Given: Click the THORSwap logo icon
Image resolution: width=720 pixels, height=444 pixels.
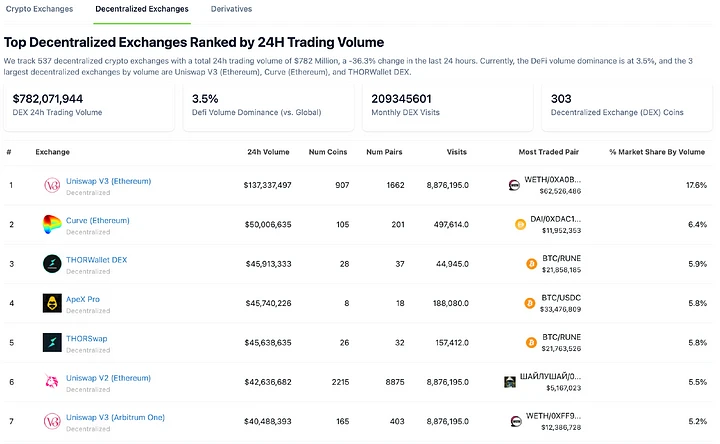Looking at the screenshot, I should tap(52, 343).
